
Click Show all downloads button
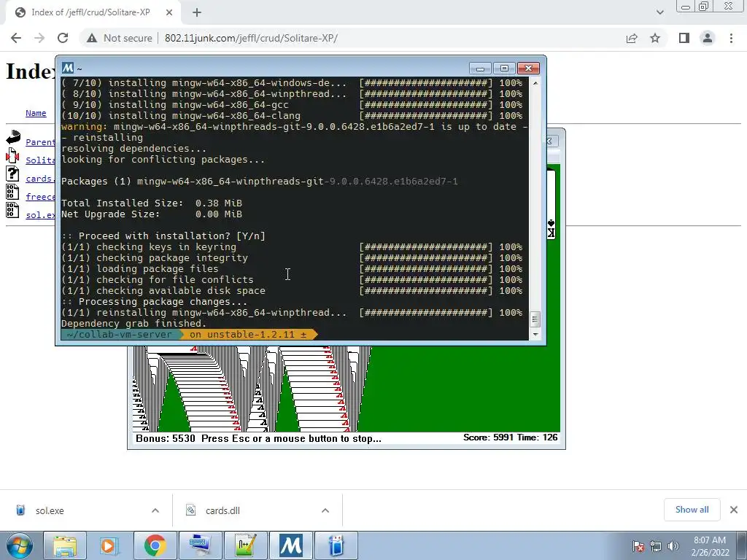(x=692, y=510)
